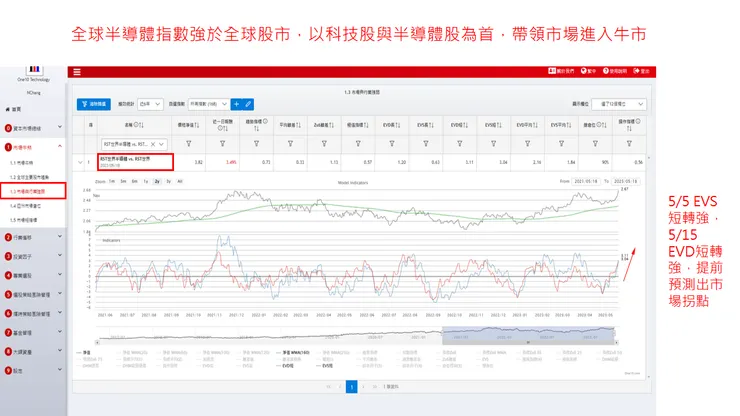The width and height of the screenshot is (740, 416).
Task: Edit the To date field
Action: (625, 181)
